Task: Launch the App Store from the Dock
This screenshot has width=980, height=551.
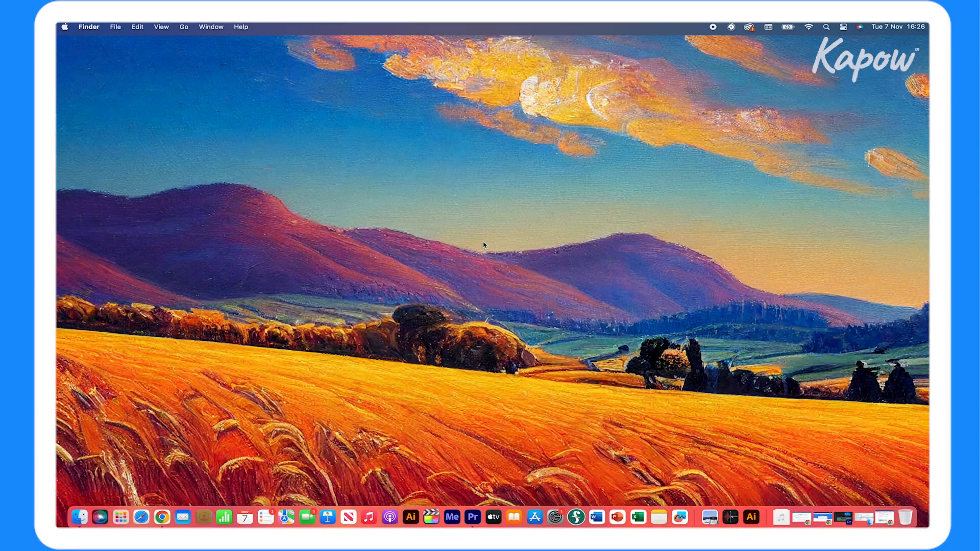Action: [x=535, y=517]
